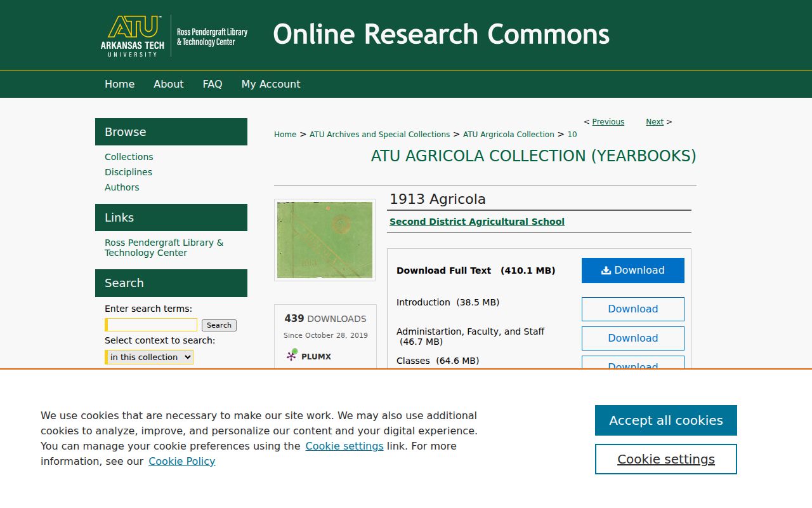Download the Introduction section
812x508 pixels.
633,309
